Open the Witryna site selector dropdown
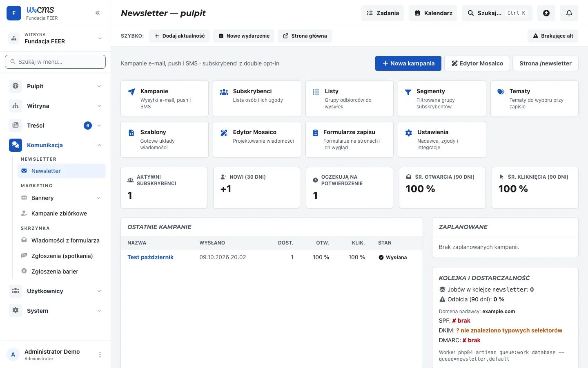The image size is (588, 368). [56, 38]
